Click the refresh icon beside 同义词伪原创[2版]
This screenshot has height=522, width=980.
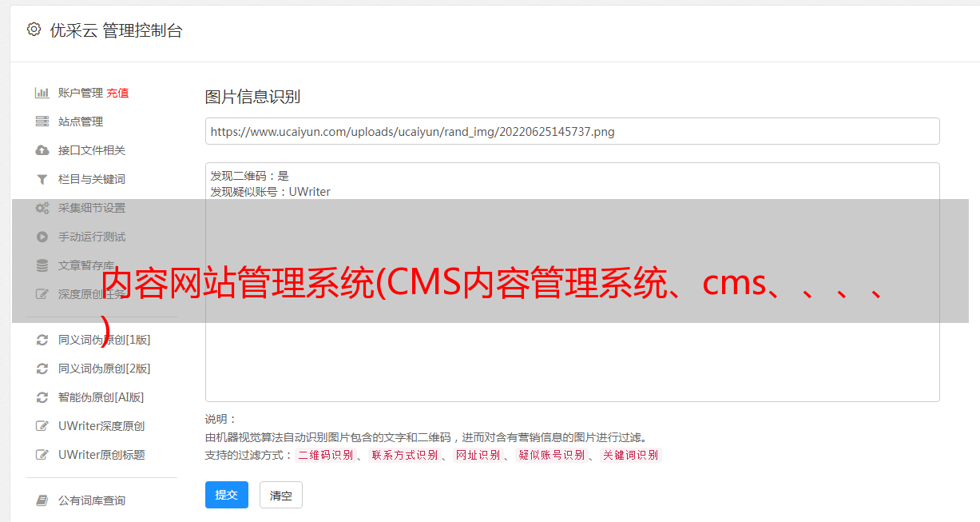click(42, 369)
